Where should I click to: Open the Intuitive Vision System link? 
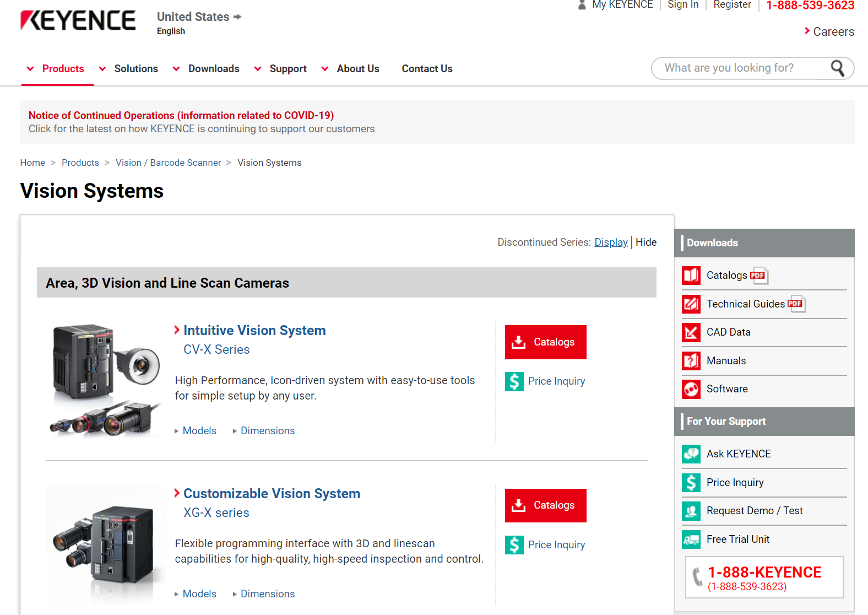pos(254,331)
